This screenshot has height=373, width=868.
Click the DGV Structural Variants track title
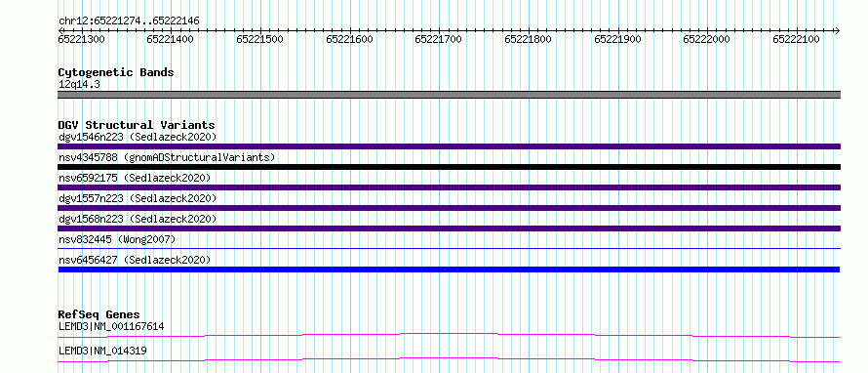[x=137, y=125]
